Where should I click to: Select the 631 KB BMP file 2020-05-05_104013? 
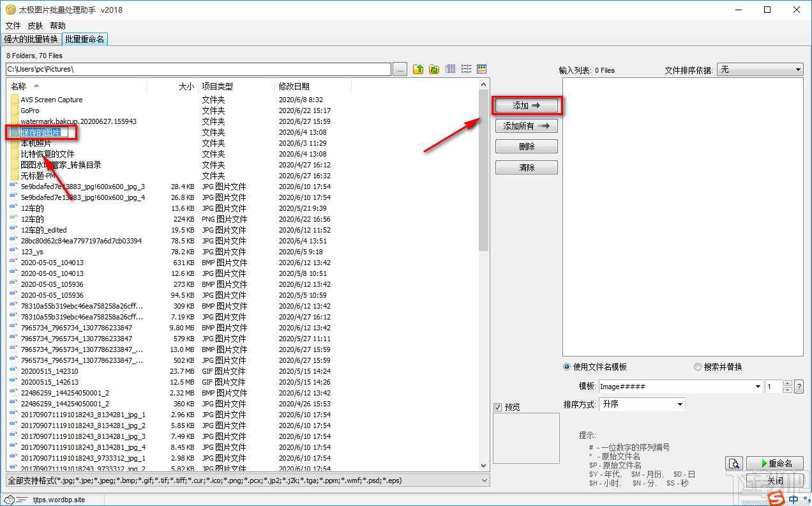point(52,263)
